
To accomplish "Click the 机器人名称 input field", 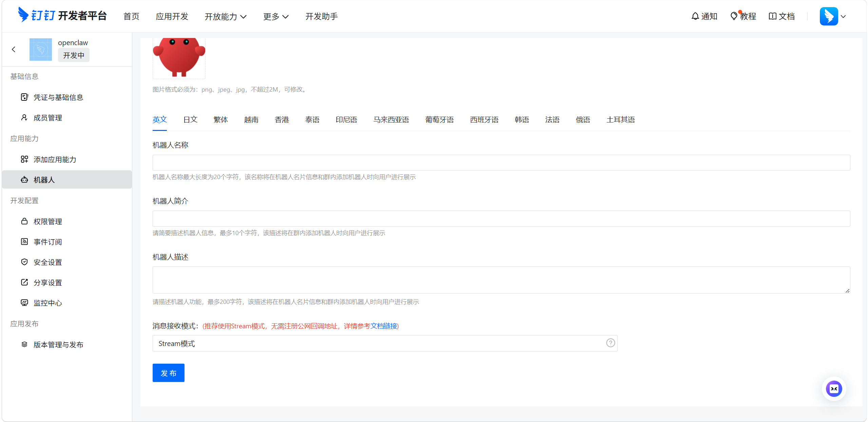I will click(x=501, y=163).
